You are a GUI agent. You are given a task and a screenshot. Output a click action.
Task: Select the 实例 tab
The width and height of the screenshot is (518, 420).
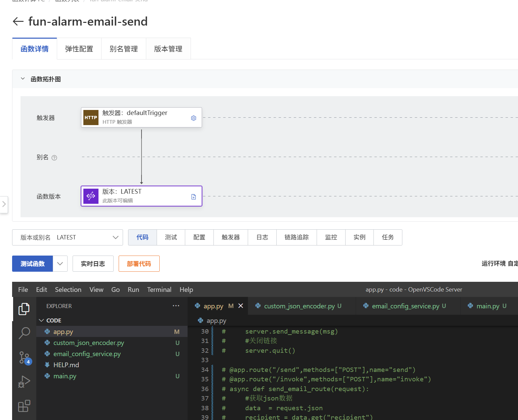tap(360, 237)
